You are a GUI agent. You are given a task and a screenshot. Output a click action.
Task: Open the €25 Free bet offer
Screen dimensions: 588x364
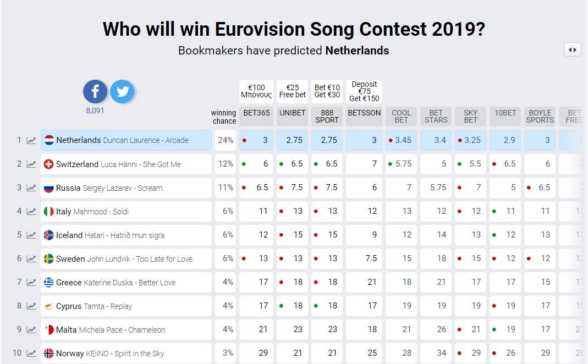click(293, 91)
